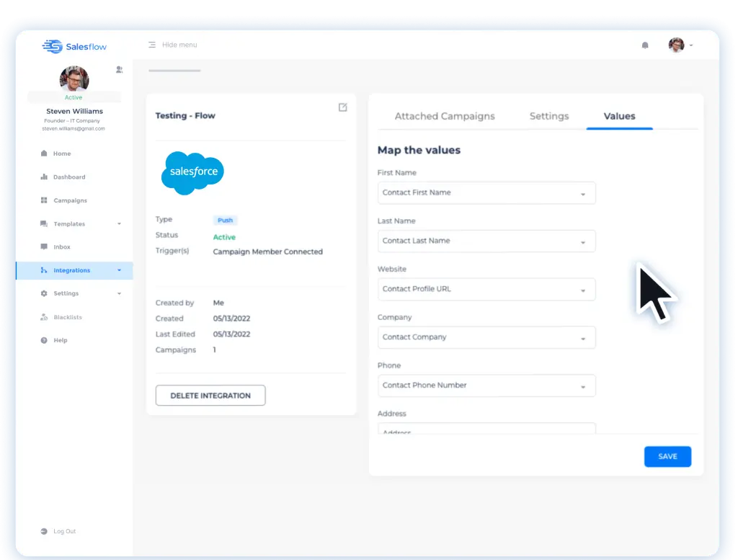Click Hide menu text
Image resolution: width=738 pixels, height=560 pixels.
pos(179,45)
